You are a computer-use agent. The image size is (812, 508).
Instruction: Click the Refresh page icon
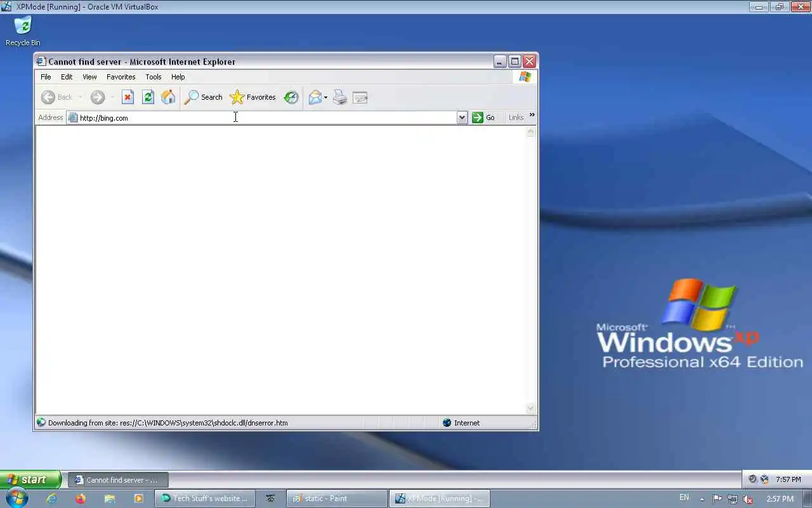click(x=148, y=97)
